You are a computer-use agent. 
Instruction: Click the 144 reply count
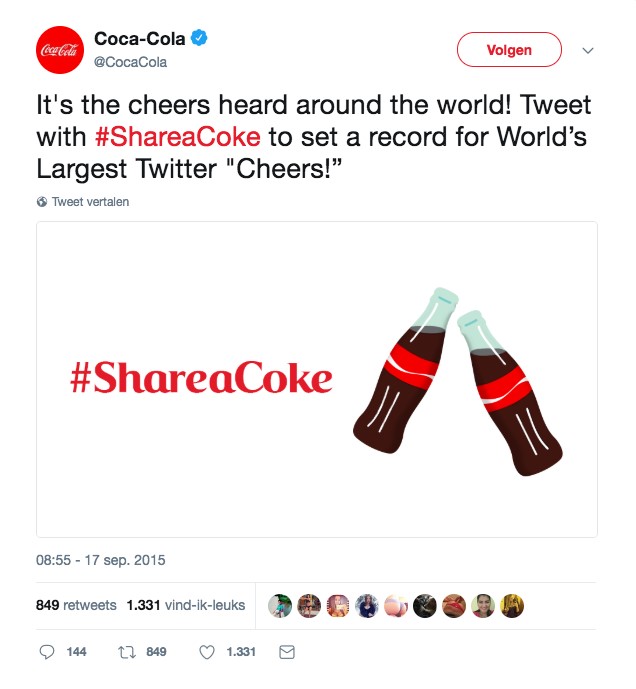[76, 652]
